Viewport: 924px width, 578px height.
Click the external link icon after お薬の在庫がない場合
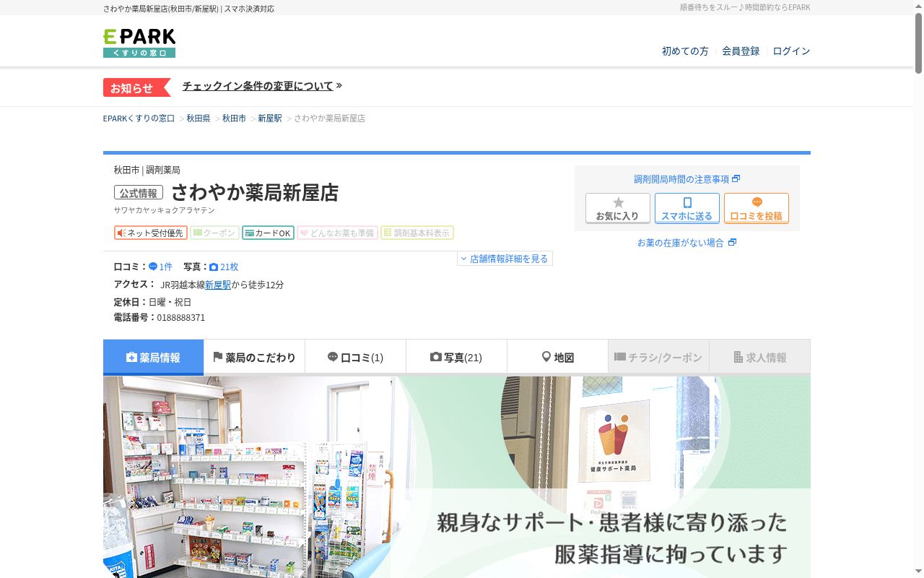click(732, 242)
